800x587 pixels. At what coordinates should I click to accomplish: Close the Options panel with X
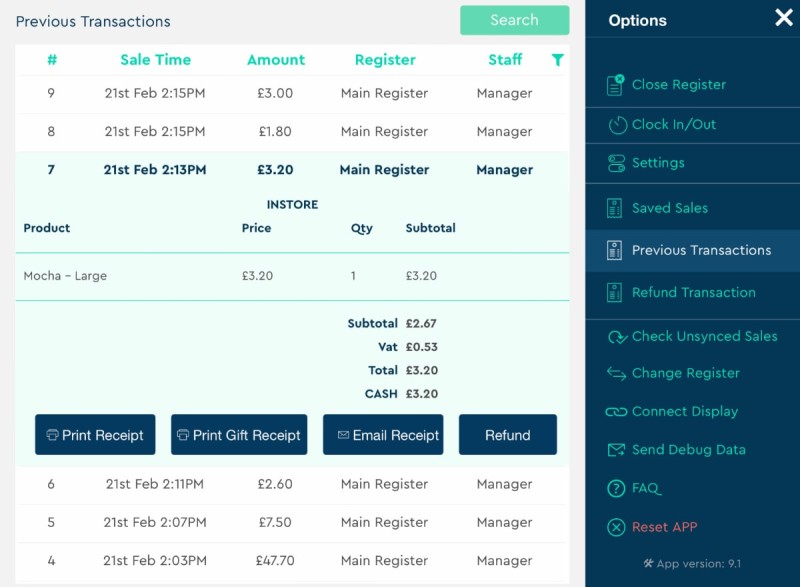pos(783,18)
